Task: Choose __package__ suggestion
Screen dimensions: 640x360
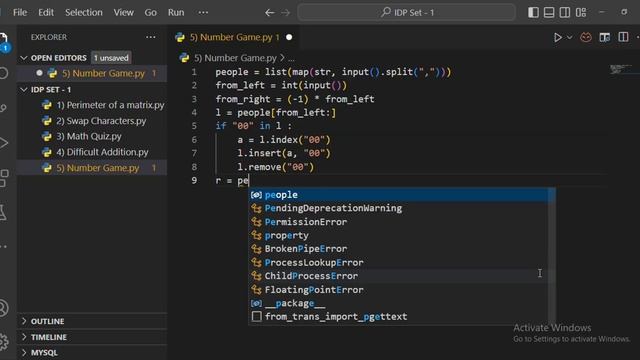Action: pyautogui.click(x=399, y=303)
